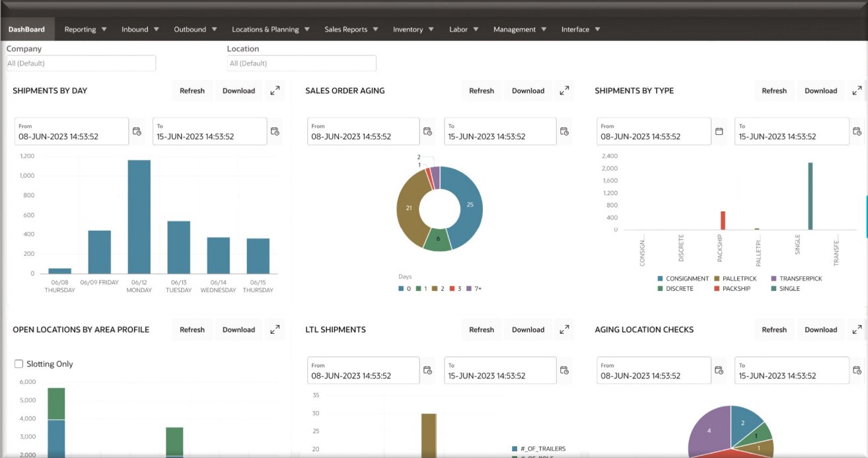
Task: Open calendar for LTL Shipments To date
Action: (x=564, y=370)
